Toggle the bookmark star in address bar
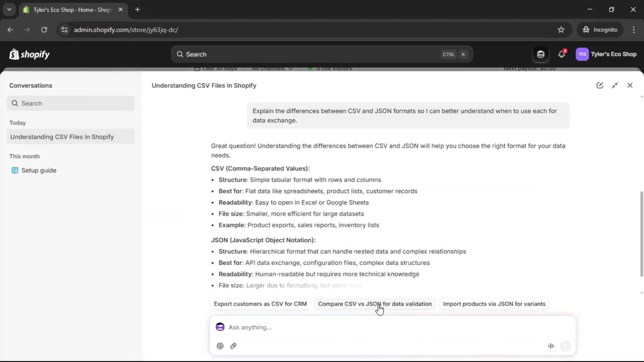This screenshot has height=362, width=644. click(x=561, y=29)
